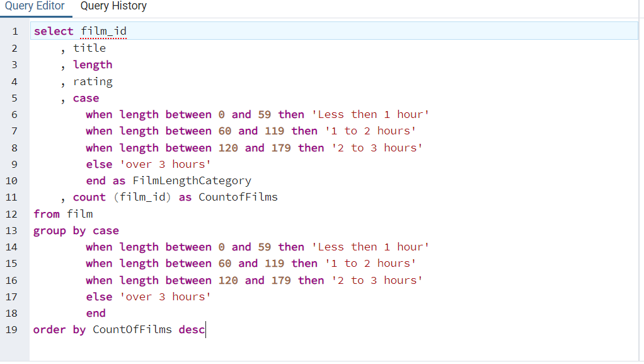Click '2 to 3 hours' string on line 16

click(x=377, y=280)
